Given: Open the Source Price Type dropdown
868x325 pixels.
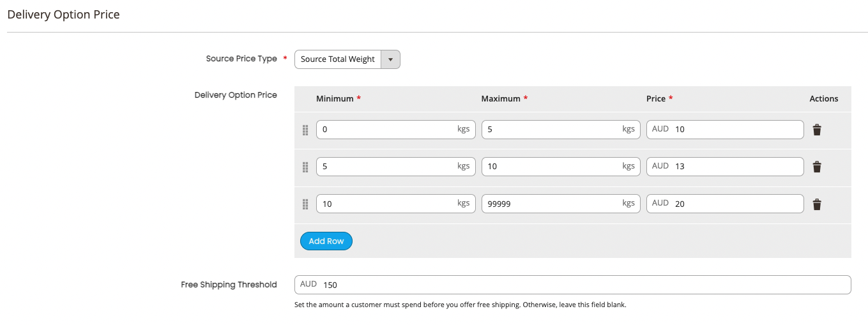Looking at the screenshot, I should [x=347, y=59].
